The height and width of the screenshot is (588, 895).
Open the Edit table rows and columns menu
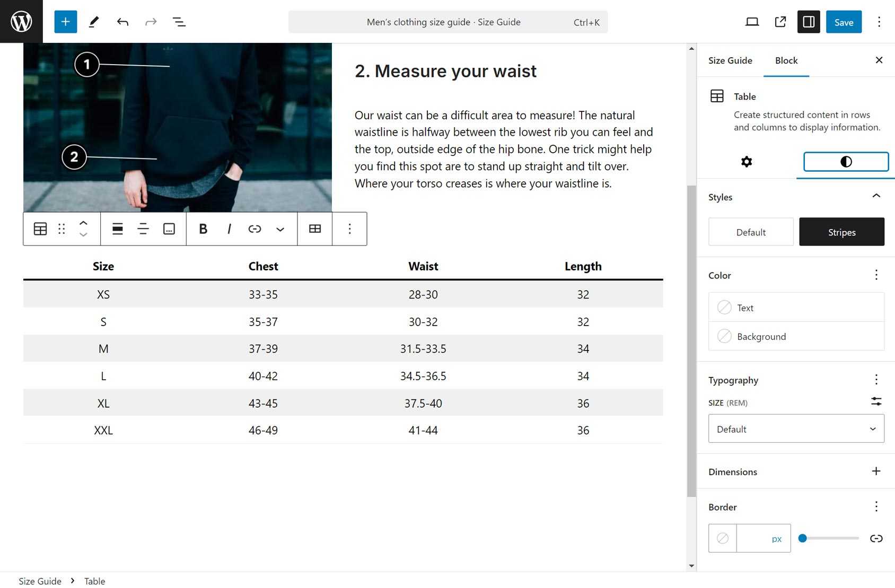tap(315, 229)
